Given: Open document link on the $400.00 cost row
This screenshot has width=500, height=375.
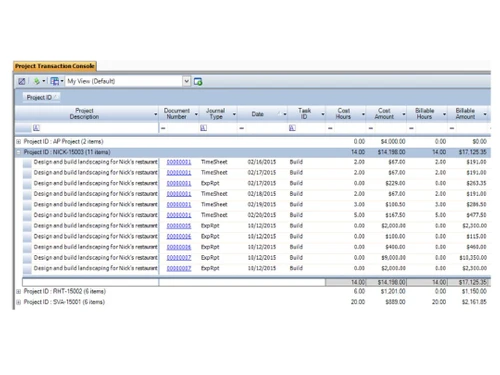Looking at the screenshot, I should tap(179, 247).
